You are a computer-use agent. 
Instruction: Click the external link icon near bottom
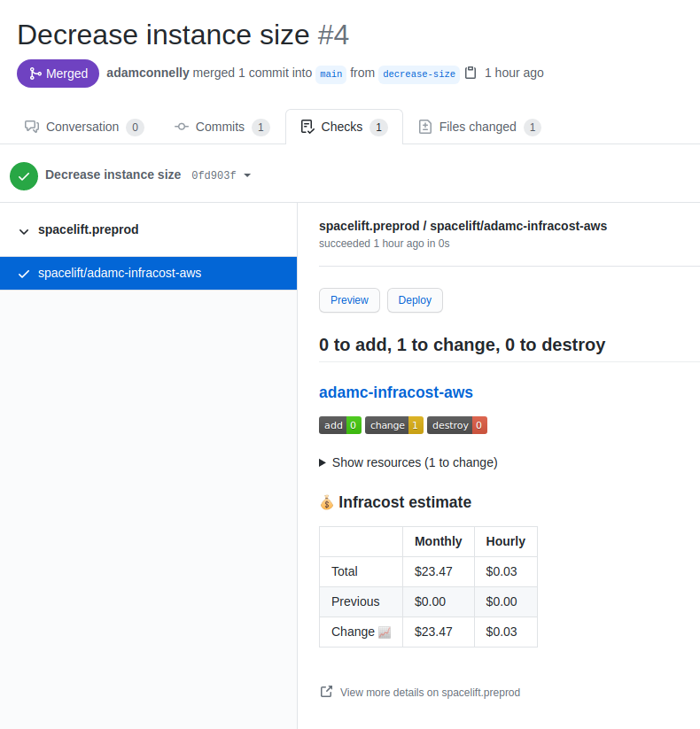[326, 692]
